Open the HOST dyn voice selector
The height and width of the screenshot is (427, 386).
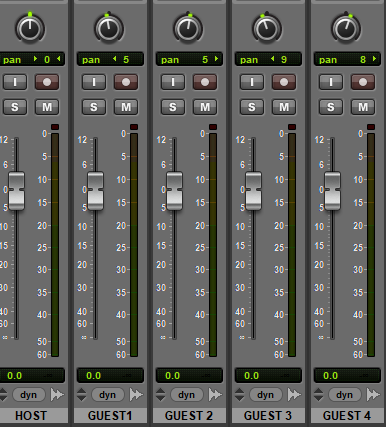coord(29,395)
